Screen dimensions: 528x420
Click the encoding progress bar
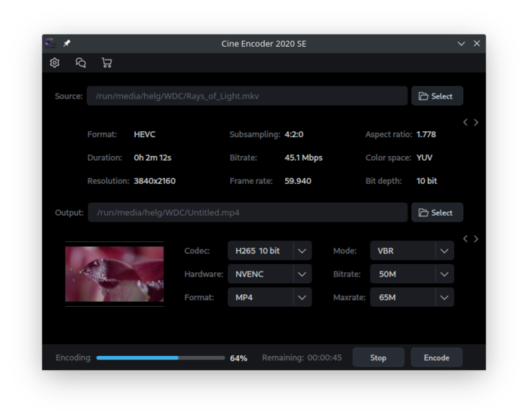click(160, 358)
